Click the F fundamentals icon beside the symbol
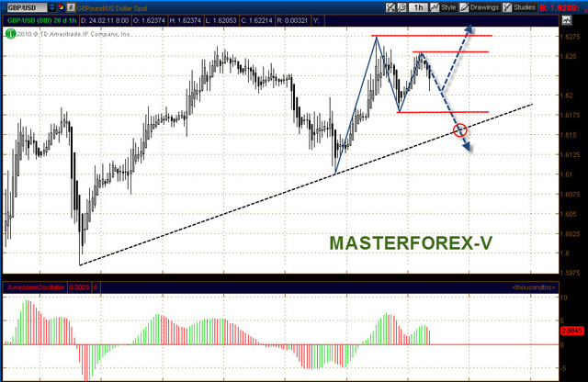 (71, 7)
